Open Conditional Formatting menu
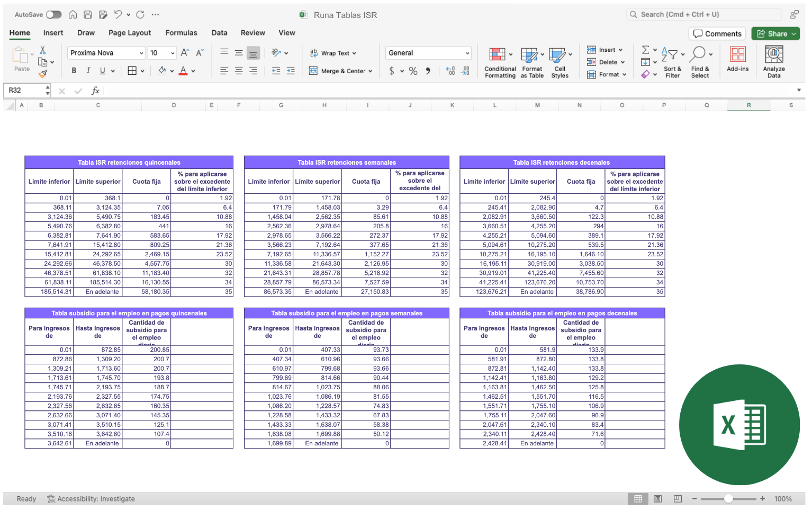The width and height of the screenshot is (812, 510). coord(500,63)
